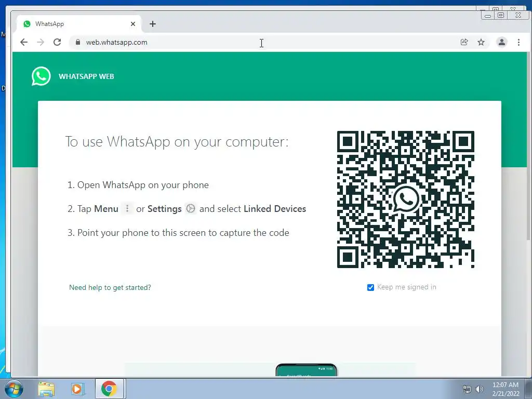
Task: Click the page vertical scrollbar
Action: click(528, 146)
